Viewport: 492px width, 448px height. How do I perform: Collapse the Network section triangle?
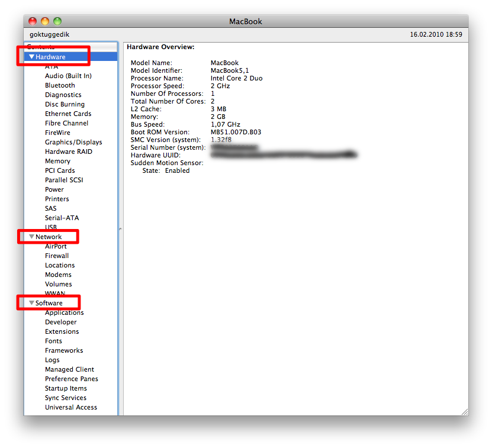click(x=32, y=237)
